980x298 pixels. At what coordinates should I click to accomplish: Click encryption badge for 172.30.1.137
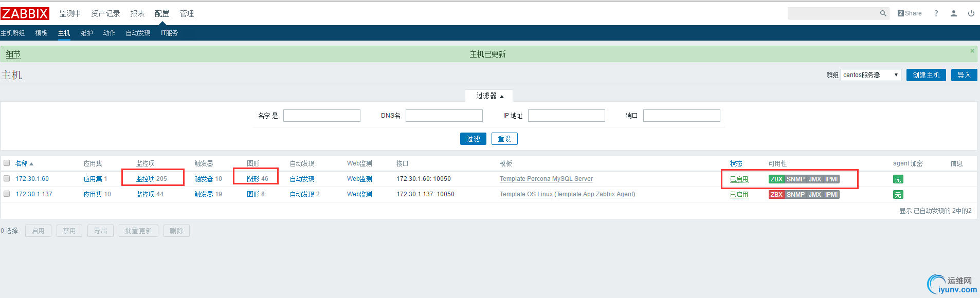click(x=898, y=195)
